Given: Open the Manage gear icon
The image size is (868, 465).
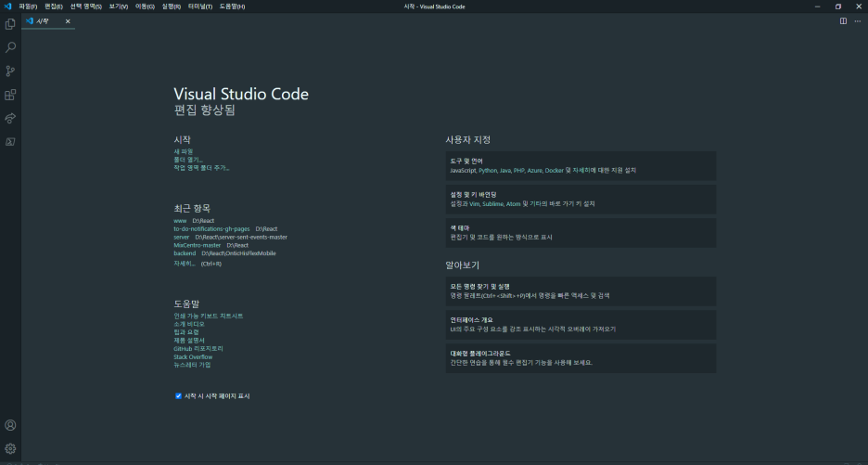Looking at the screenshot, I should (x=10, y=448).
